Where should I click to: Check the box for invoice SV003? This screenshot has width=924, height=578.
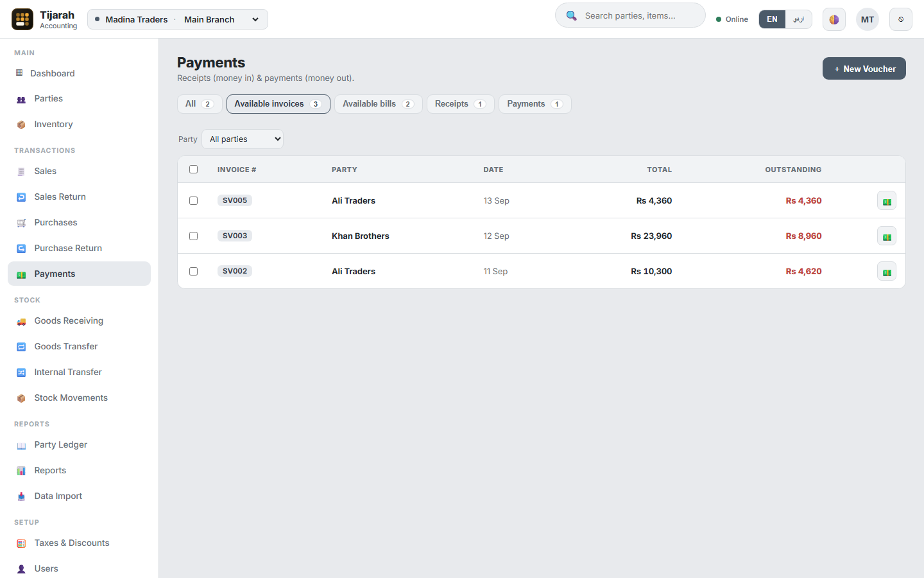194,236
